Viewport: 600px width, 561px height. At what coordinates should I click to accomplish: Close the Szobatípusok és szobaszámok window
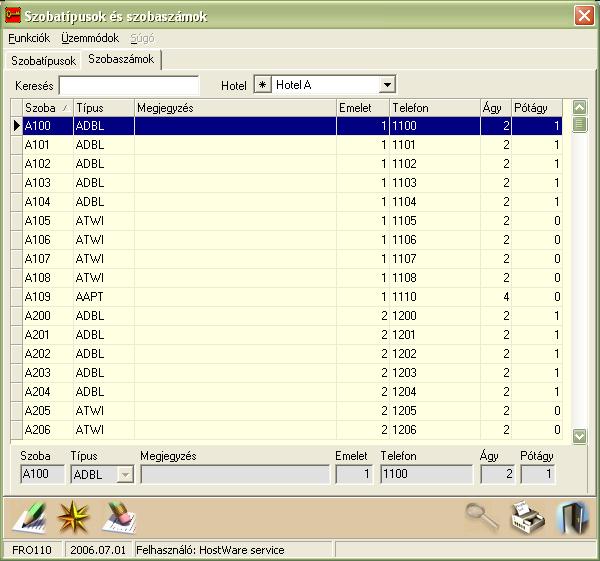click(x=584, y=16)
